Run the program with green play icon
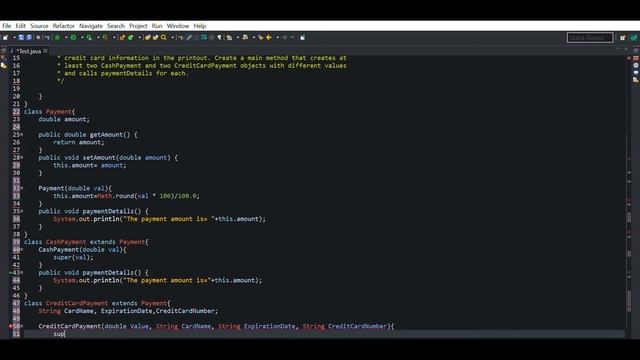 click(73, 38)
